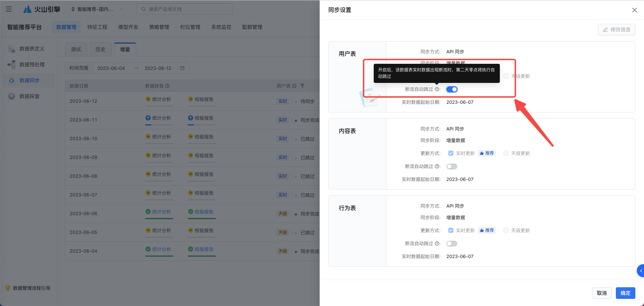Open the 系统监控 top menu

221,27
